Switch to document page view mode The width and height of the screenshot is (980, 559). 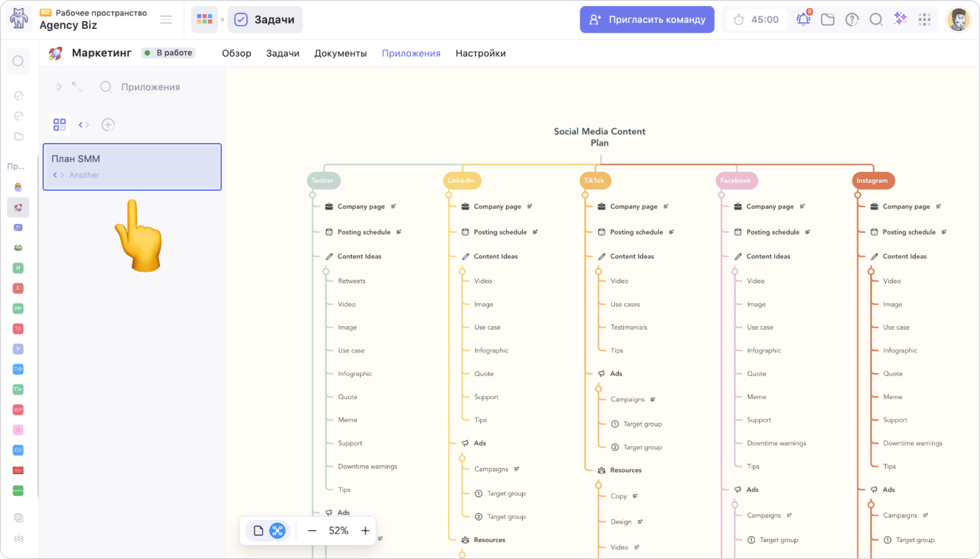click(258, 531)
